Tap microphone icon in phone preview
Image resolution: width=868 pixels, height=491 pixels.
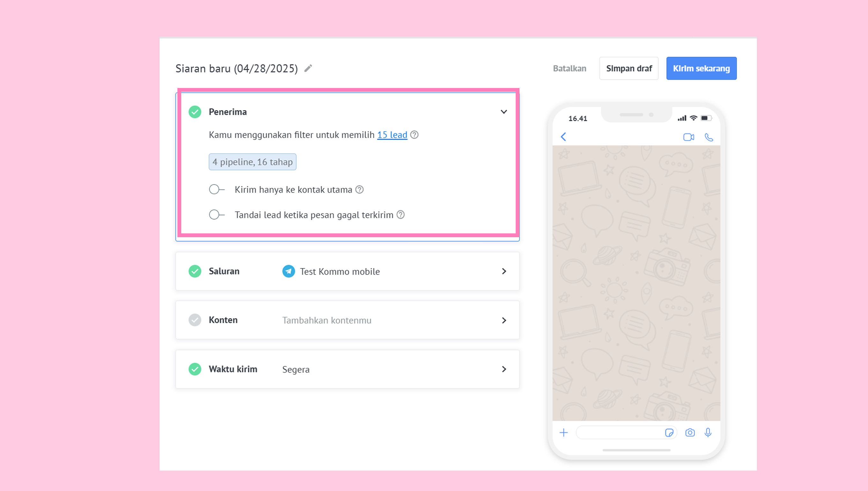tap(708, 433)
